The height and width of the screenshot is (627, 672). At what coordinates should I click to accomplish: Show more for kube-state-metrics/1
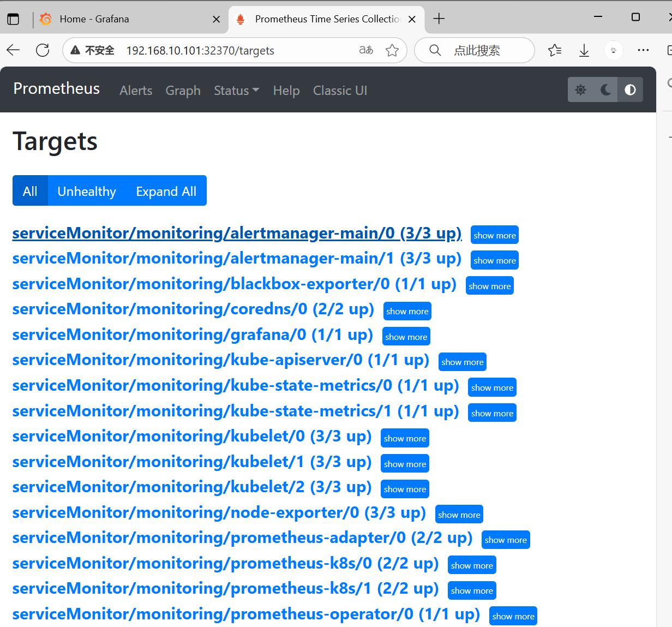click(493, 413)
